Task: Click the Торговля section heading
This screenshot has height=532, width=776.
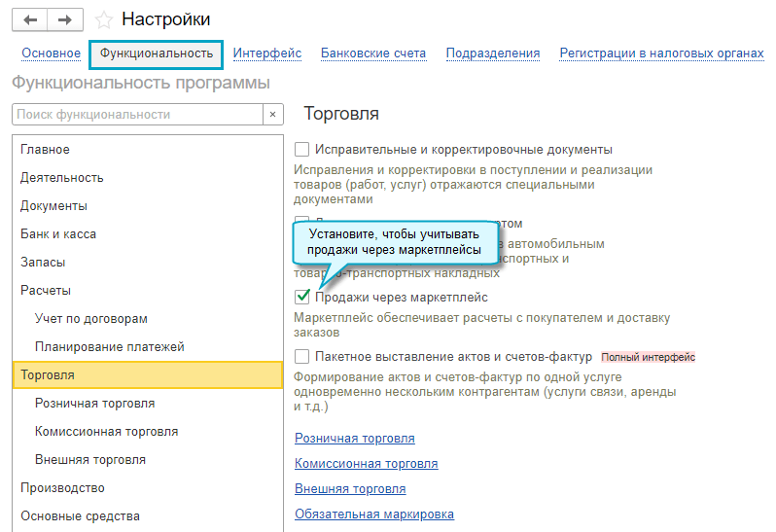Action: [x=341, y=114]
